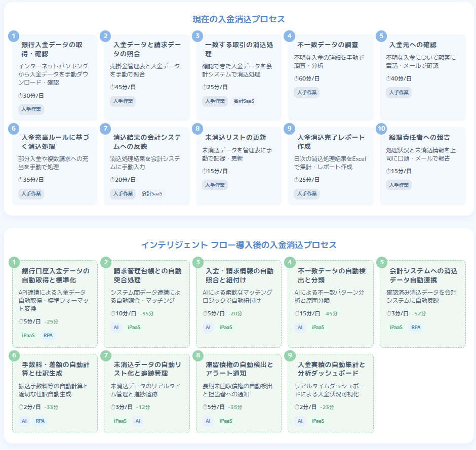Click the title 入金・請求情報の自動照合と紐付け
Screen dimensions: 476x450
(x=240, y=275)
